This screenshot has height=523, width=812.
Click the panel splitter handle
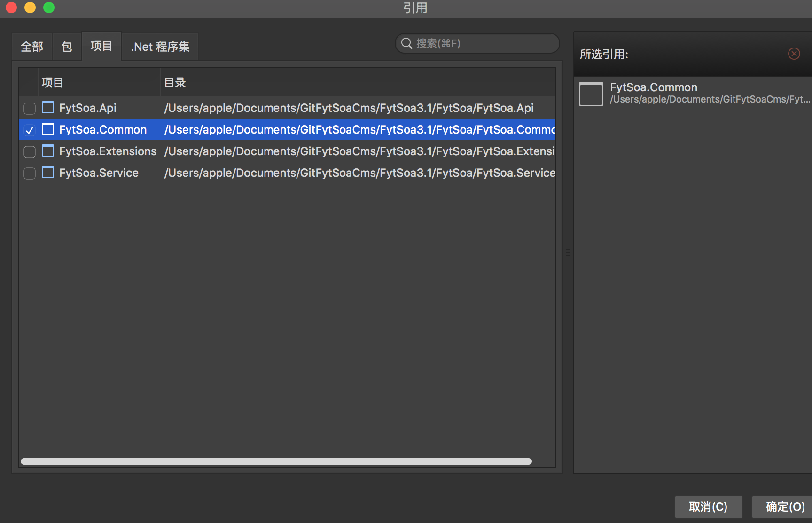coord(568,253)
